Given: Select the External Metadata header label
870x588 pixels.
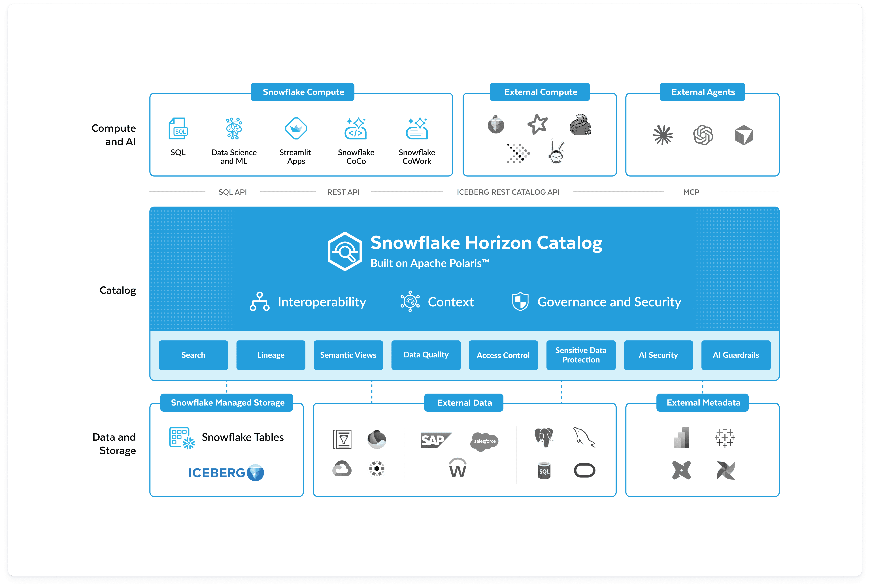Looking at the screenshot, I should (703, 403).
